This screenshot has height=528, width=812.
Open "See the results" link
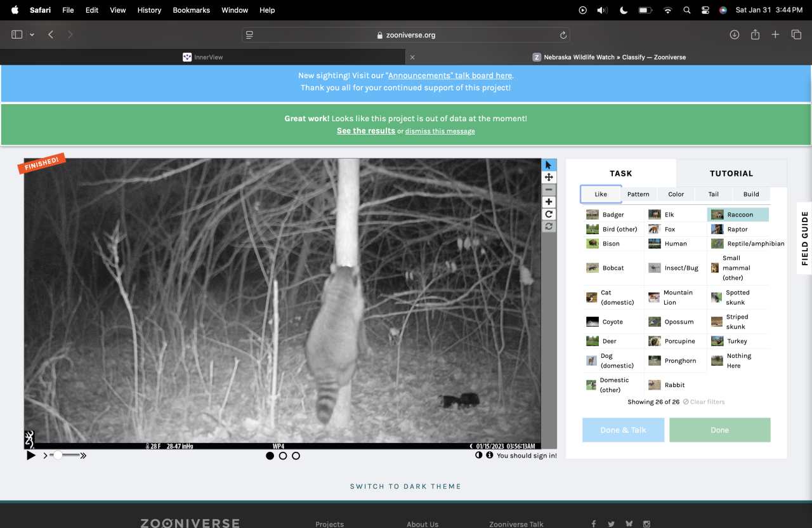(365, 131)
